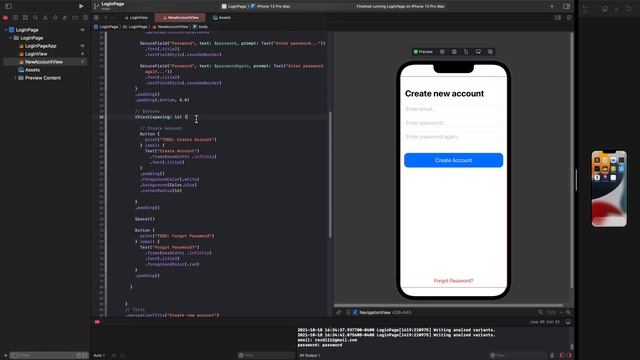
Task: Go back in editor history
Action: point(106,18)
